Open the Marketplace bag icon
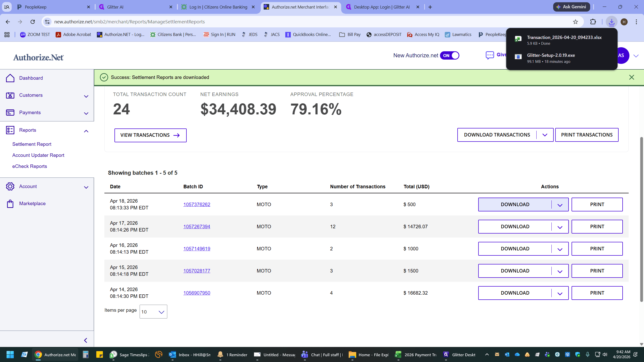 coord(10,204)
